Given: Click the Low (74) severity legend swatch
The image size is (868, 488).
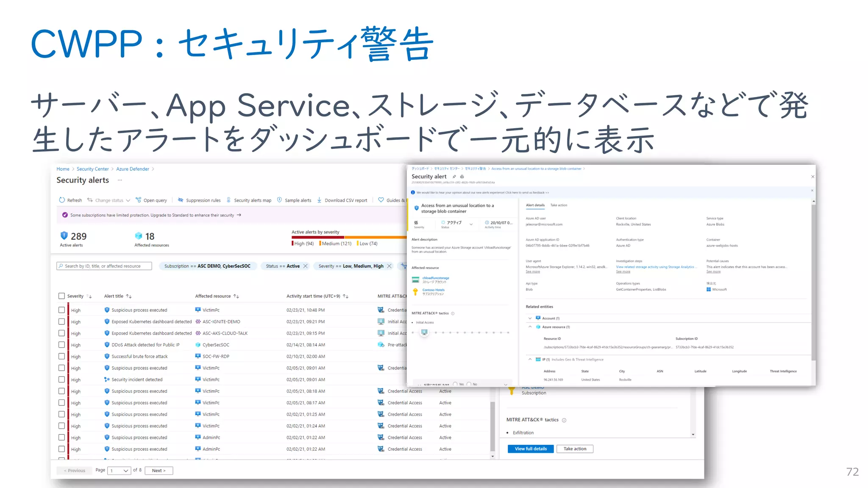Looking at the screenshot, I should pos(358,244).
